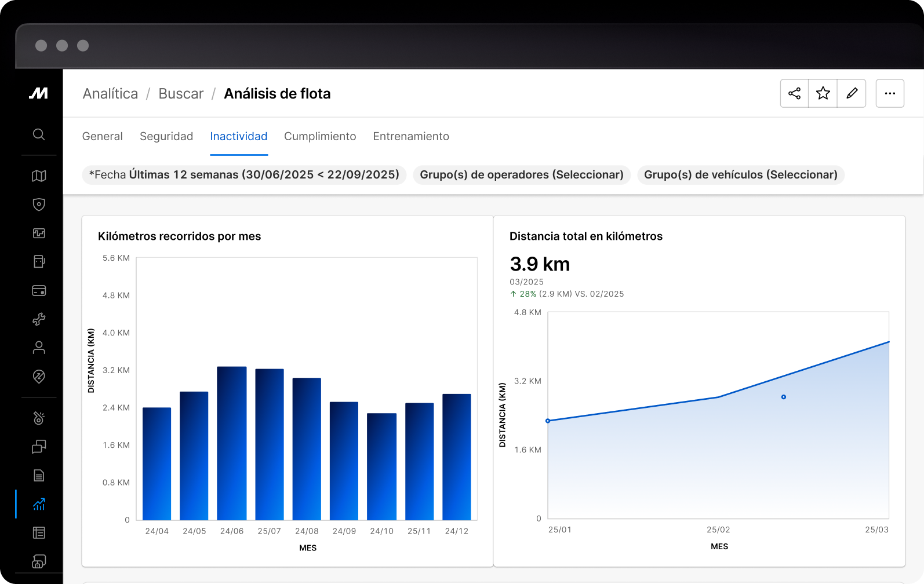
Task: Switch to the Seguridad tab
Action: 166,136
